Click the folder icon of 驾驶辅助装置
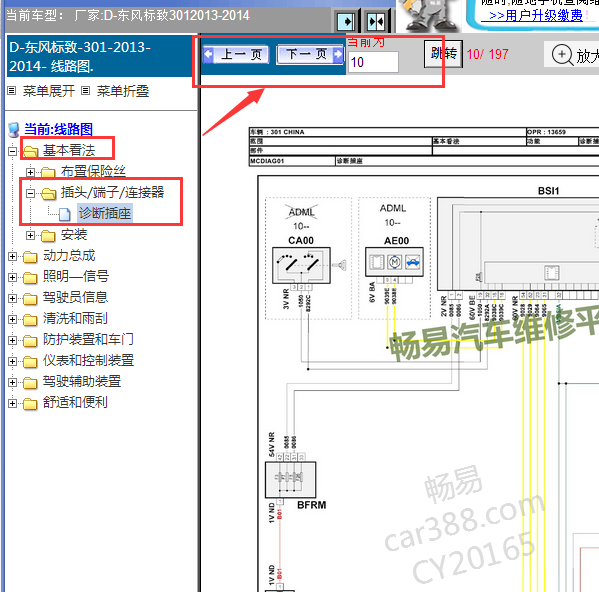Viewport: 599px width, 592px height. 30,383
